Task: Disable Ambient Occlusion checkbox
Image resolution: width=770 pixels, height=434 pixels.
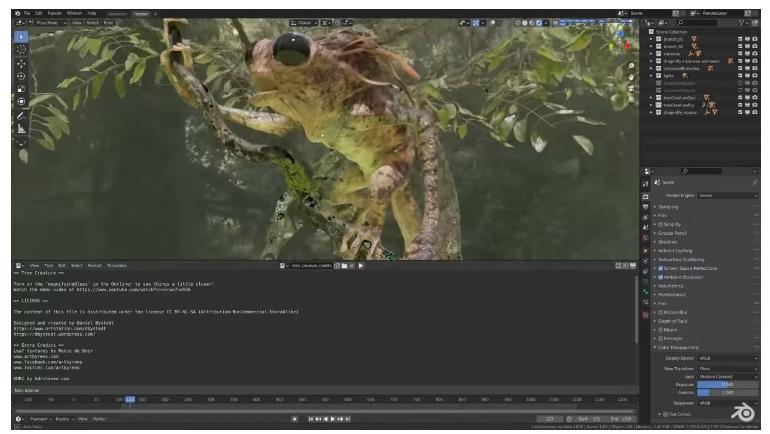Action: coord(661,277)
